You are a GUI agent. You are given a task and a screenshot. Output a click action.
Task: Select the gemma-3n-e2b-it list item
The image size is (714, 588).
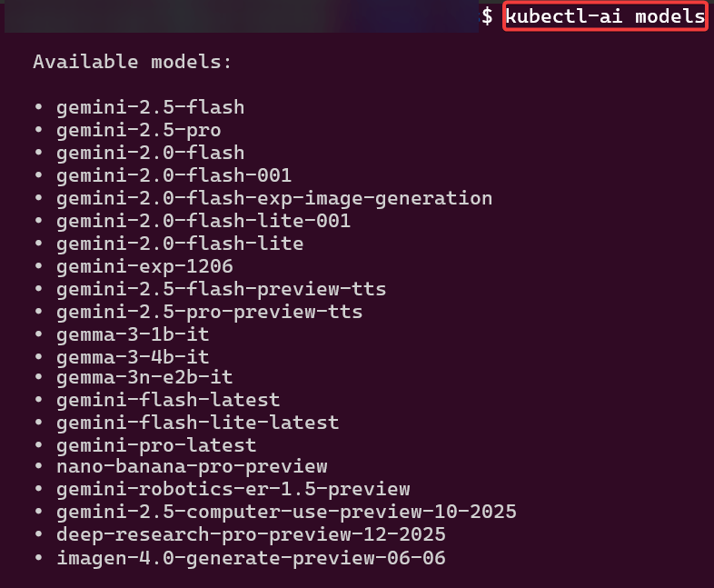pyautogui.click(x=144, y=376)
